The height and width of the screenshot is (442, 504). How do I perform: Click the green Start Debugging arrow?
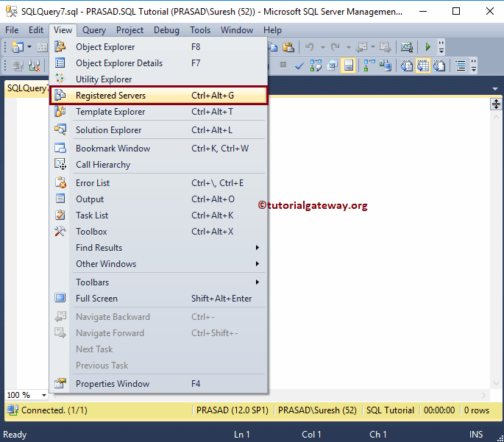(427, 47)
